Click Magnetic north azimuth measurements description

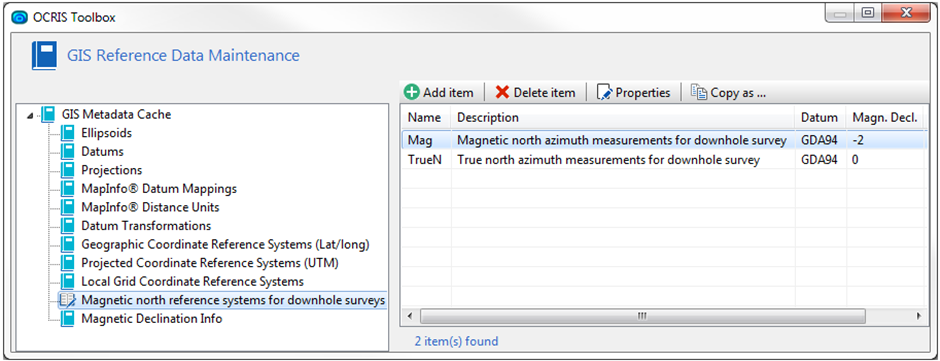[622, 140]
